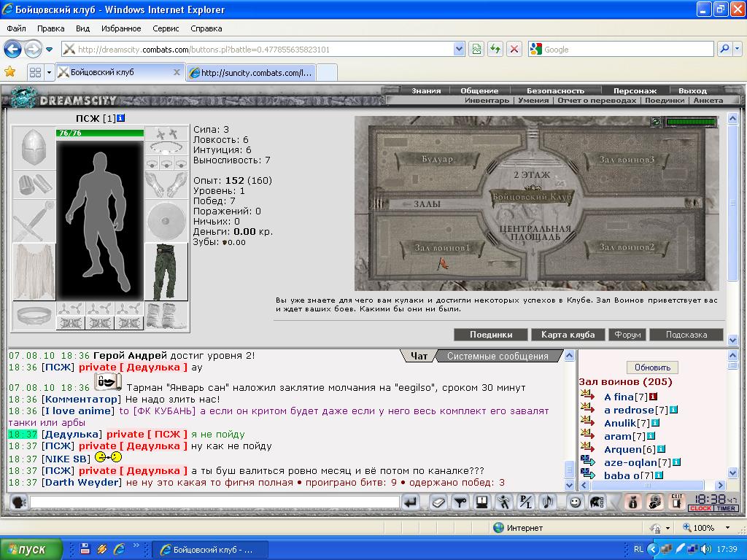Open favorites star icon
Screen dimensions: 747x560
coord(9,72)
